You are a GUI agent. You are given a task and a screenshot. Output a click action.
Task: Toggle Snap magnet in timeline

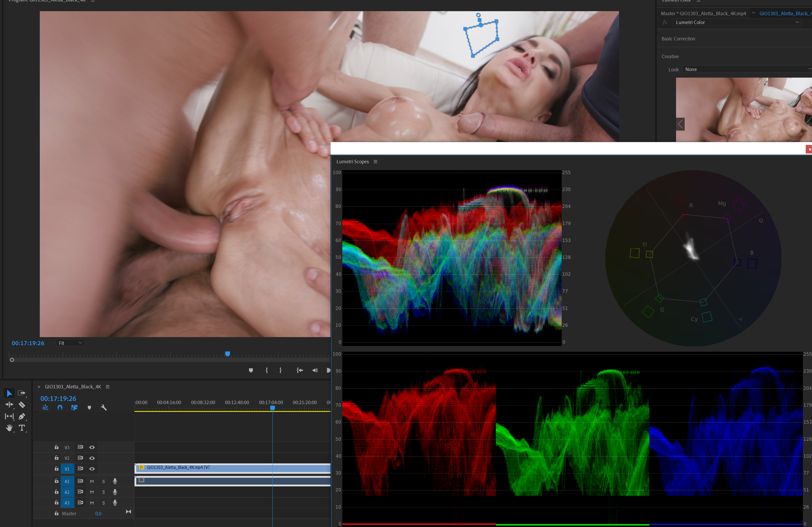[x=60, y=408]
